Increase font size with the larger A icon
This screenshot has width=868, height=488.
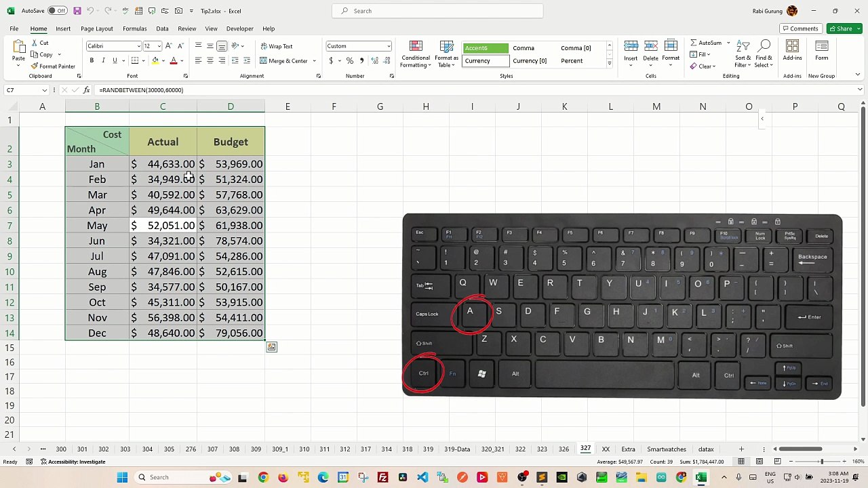[x=169, y=46]
